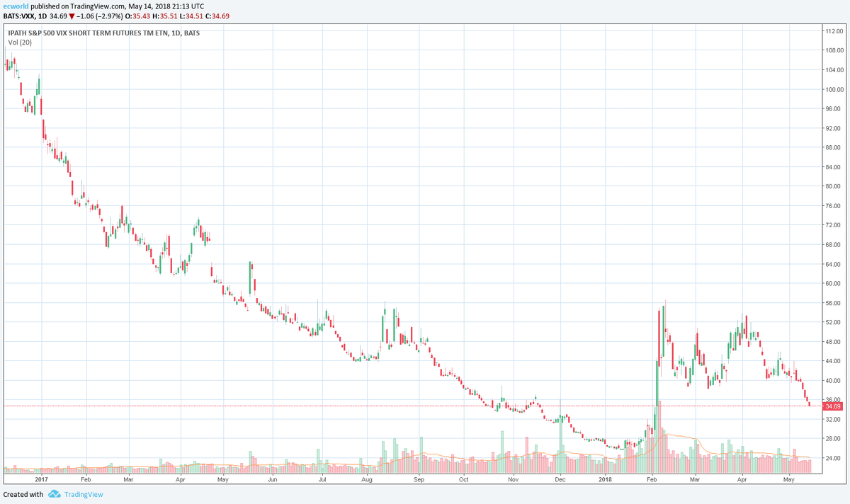The width and height of the screenshot is (850, 504).
Task: Click the red down-triangle price change icon
Action: click(x=72, y=15)
